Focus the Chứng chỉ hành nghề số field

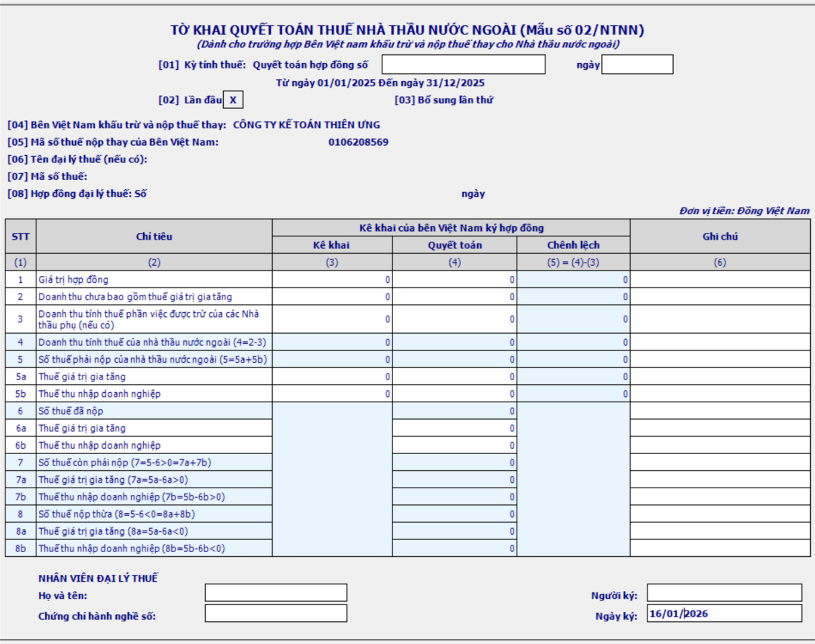coord(276,614)
